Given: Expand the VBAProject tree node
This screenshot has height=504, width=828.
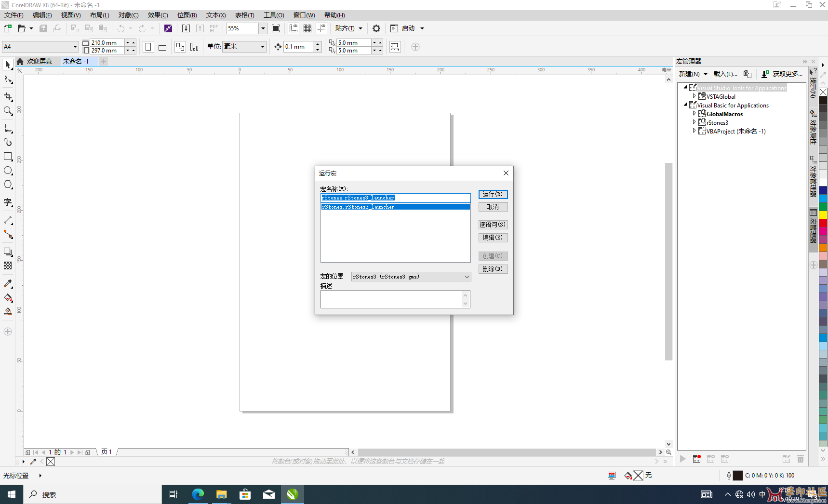Looking at the screenshot, I should point(694,131).
